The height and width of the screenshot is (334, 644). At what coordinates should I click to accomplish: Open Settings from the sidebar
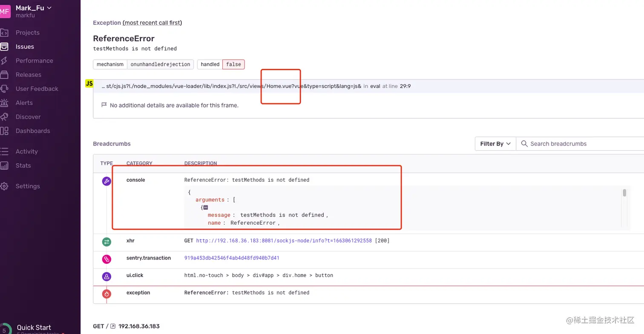28,186
